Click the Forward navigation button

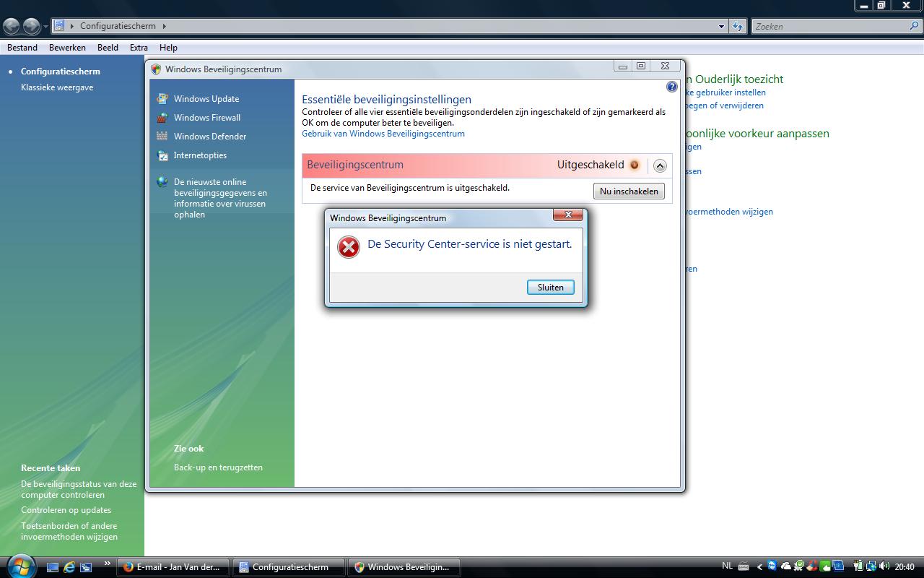(32, 27)
